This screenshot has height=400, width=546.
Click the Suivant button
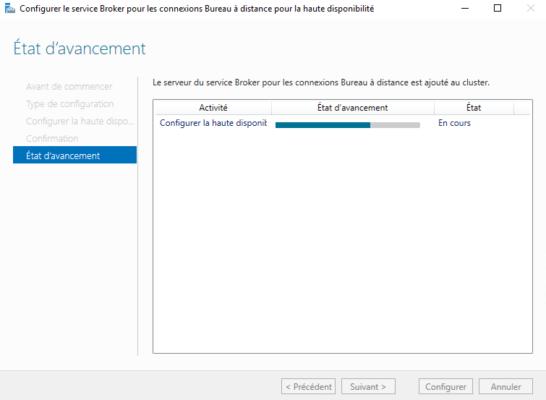coord(368,386)
